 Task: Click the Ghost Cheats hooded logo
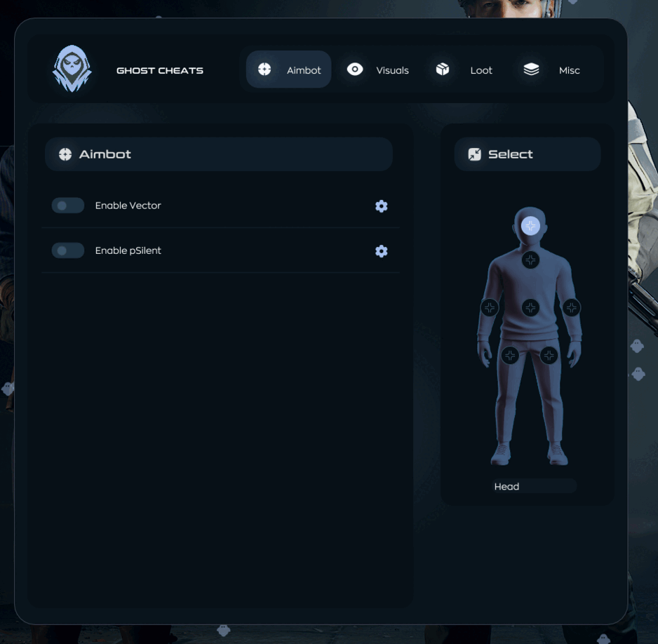(72, 69)
